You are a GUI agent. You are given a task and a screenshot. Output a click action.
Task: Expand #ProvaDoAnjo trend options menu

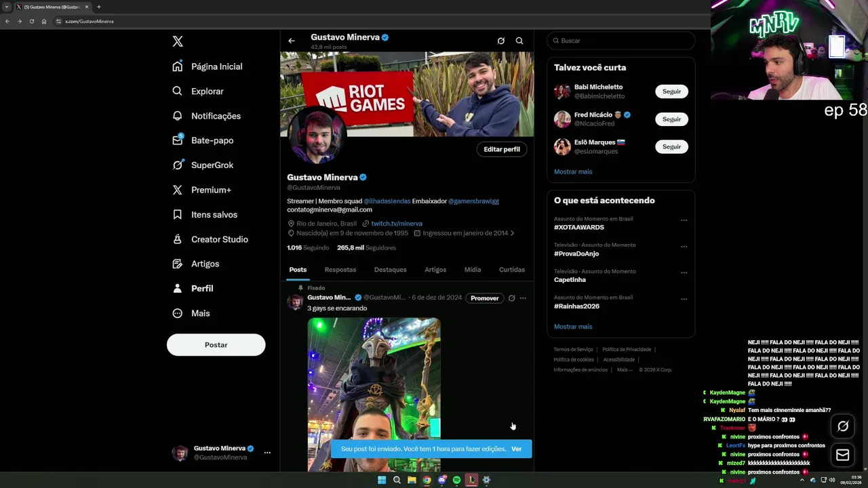pos(684,246)
